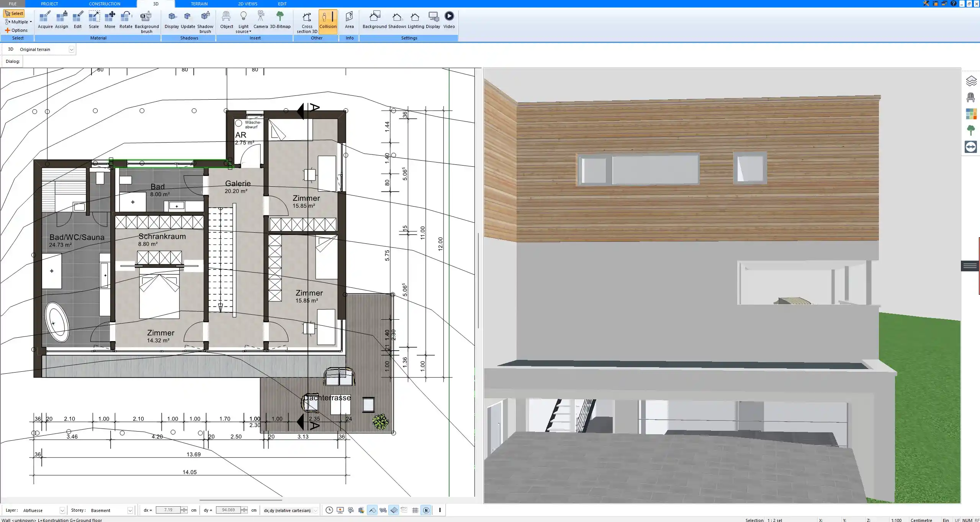Open the Layer Abfluesse dropdown
Viewport: 980px width, 522px height.
[62, 511]
